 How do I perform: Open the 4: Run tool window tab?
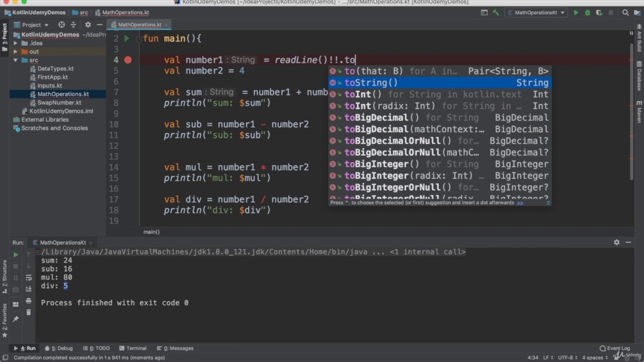pos(25,348)
